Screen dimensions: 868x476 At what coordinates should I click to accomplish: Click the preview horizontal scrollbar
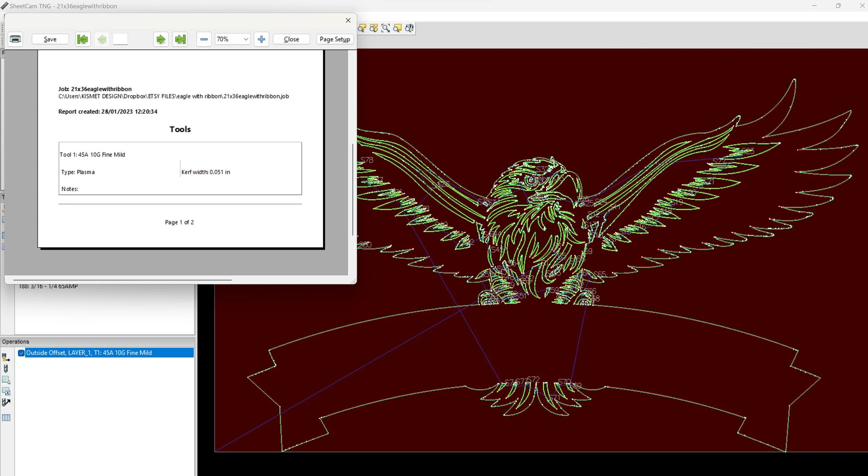point(122,280)
